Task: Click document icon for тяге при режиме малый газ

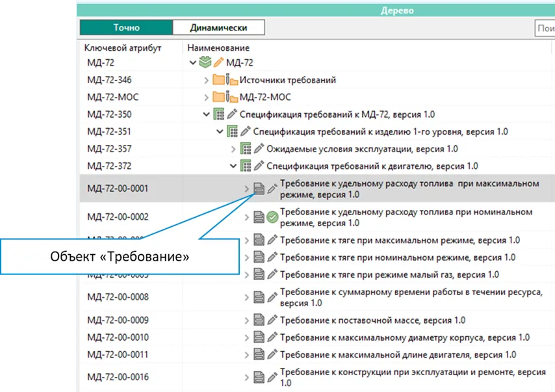Action: [259, 274]
